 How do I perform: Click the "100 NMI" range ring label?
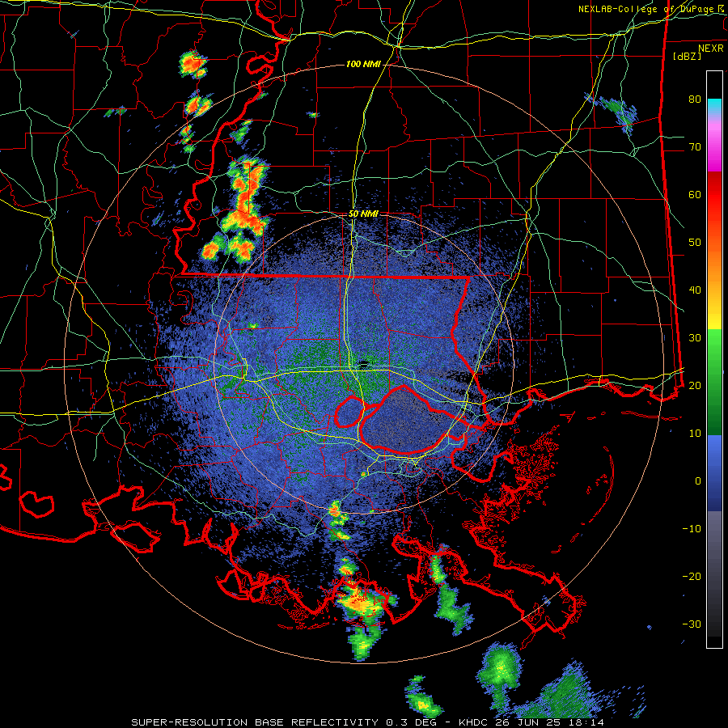click(363, 64)
